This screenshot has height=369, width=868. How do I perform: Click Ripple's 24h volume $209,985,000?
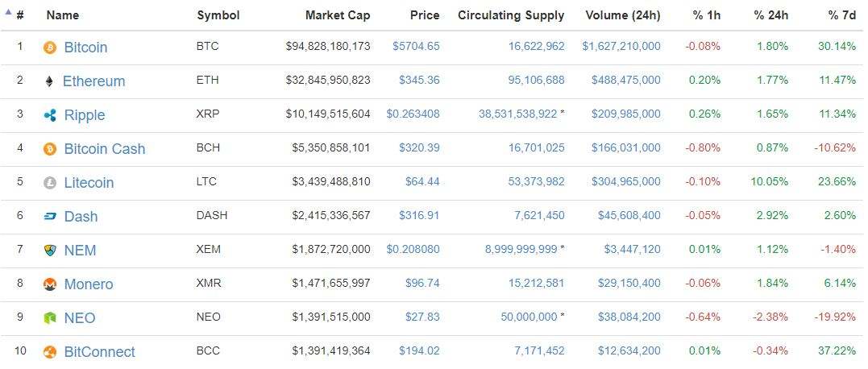[621, 114]
